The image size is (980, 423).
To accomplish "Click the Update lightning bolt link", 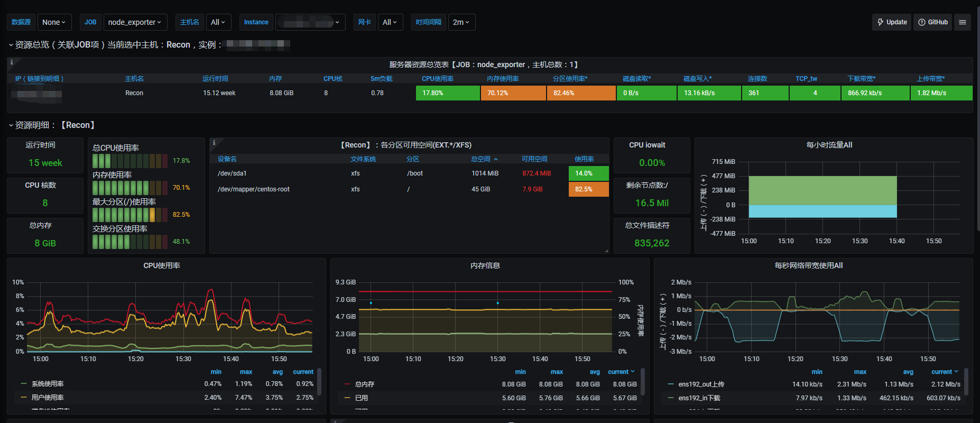I will click(x=892, y=22).
